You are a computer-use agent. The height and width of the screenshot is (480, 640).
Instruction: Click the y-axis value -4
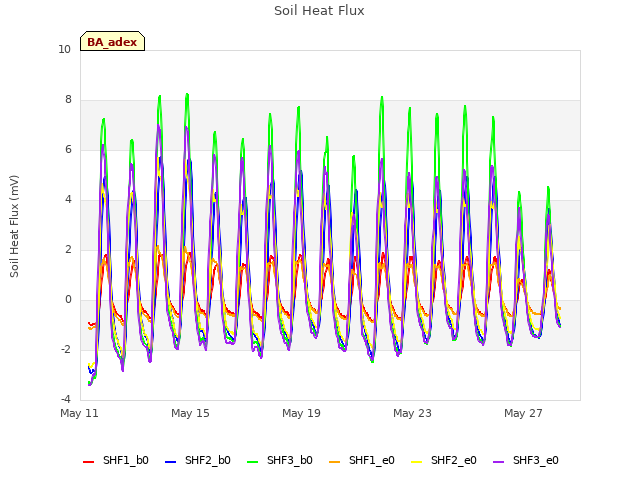(66, 399)
